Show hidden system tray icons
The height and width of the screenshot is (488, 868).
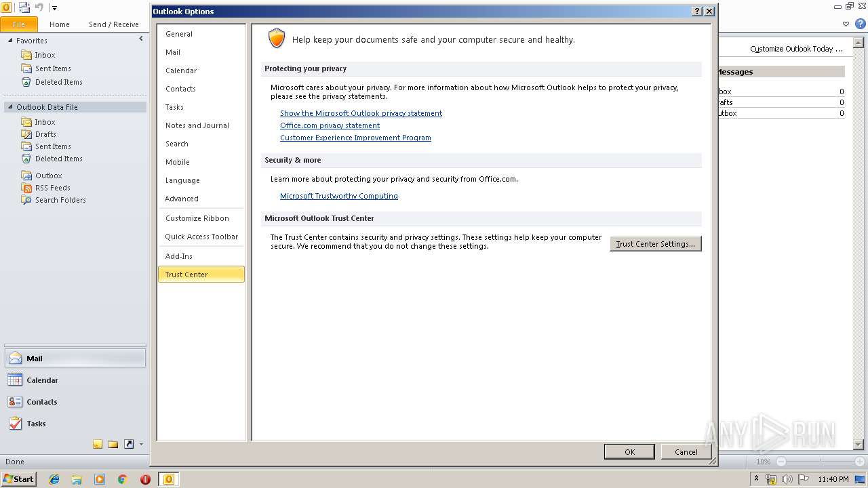coord(756,479)
